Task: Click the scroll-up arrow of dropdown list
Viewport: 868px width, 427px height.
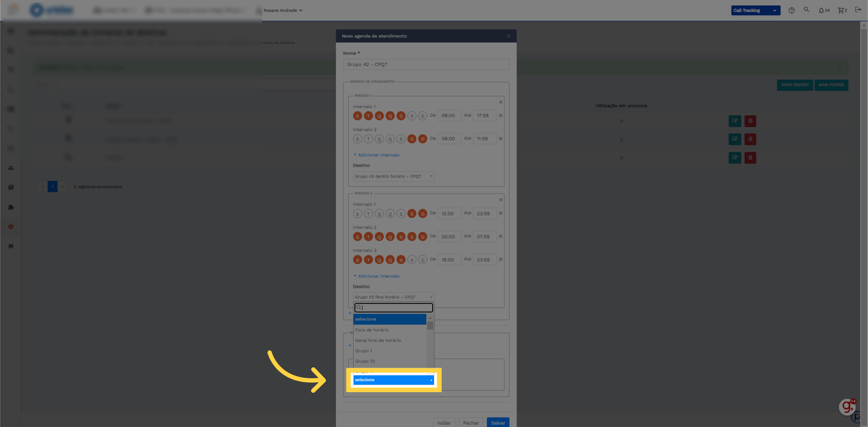Action: click(x=430, y=318)
